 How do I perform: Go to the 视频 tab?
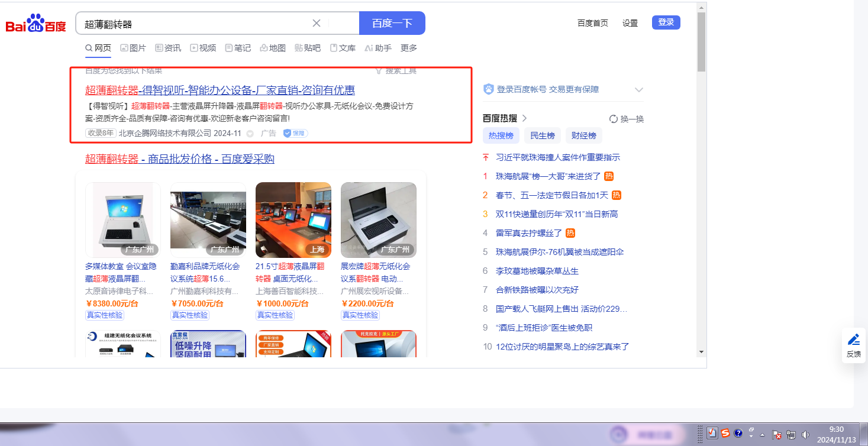[203, 48]
